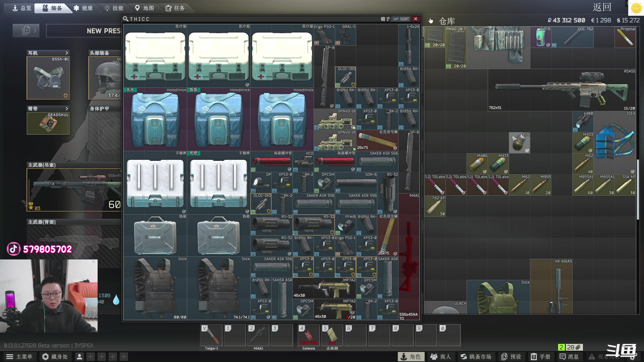Select the QDC 762 suppressor
644x362 pixels.
572,37
